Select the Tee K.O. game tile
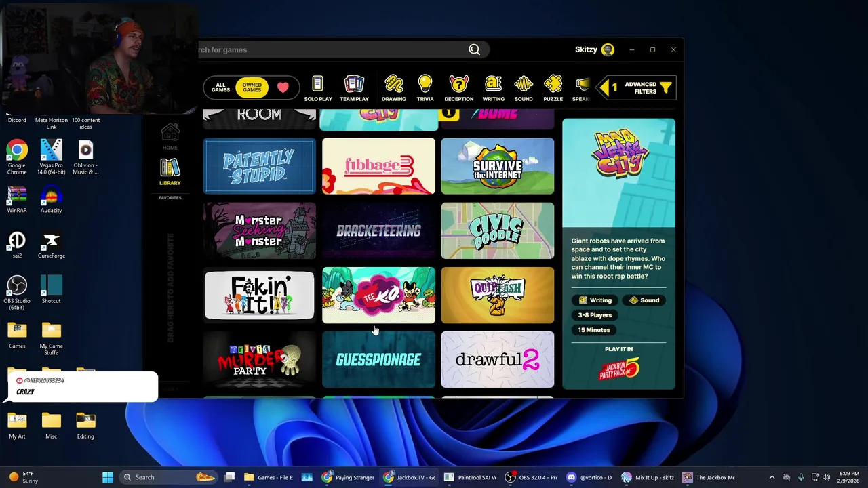Screen dimensions: 868x488 378,295
